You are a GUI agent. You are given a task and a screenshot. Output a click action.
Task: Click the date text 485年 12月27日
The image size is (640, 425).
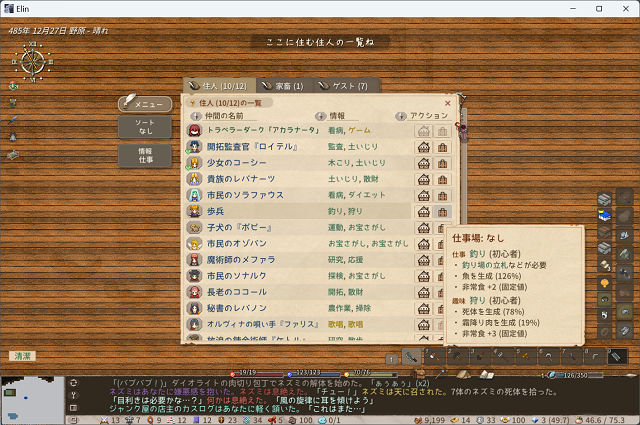pos(38,31)
